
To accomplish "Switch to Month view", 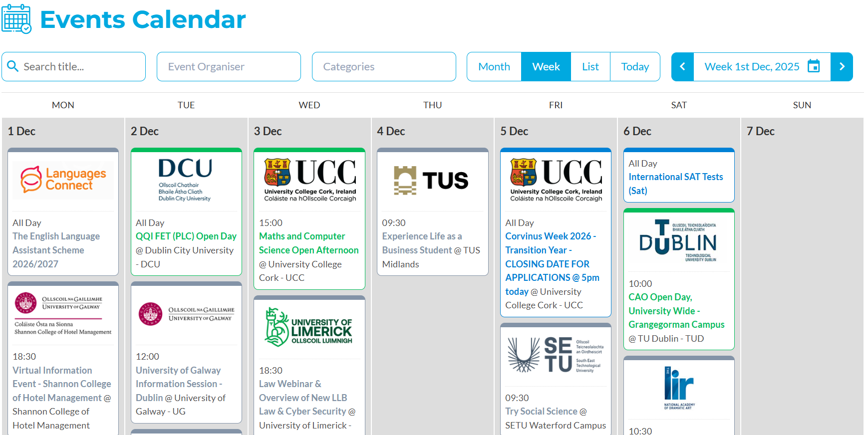I will 494,66.
